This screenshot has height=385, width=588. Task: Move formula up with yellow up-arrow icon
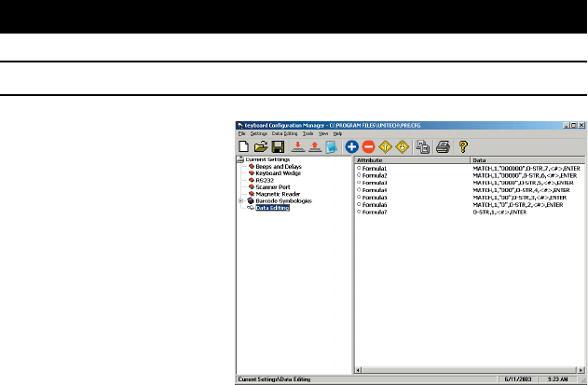coord(385,146)
